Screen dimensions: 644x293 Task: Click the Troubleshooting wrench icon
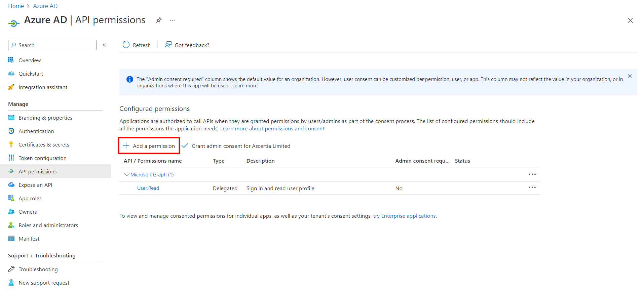11,269
